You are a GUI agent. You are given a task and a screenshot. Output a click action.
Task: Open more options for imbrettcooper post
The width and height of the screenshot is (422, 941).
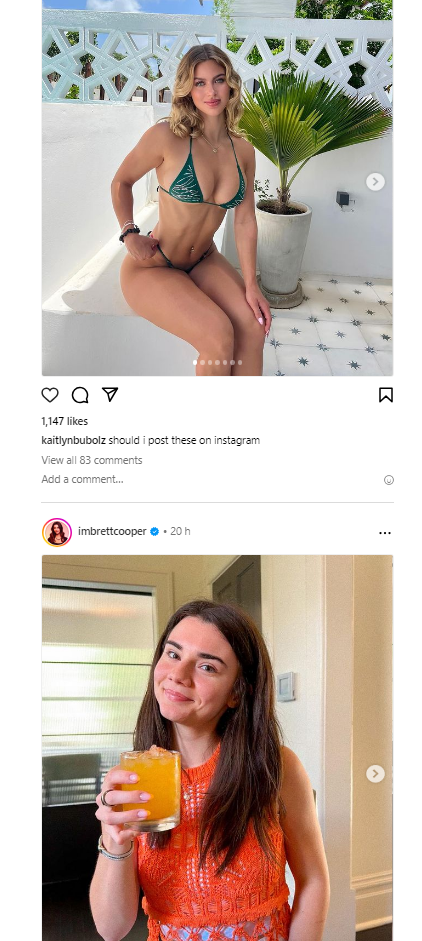[385, 532]
